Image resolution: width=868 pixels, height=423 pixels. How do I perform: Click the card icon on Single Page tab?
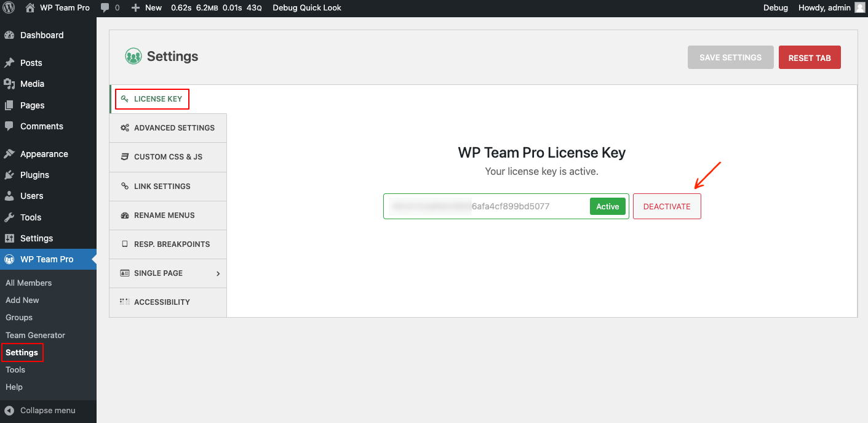pyautogui.click(x=125, y=273)
